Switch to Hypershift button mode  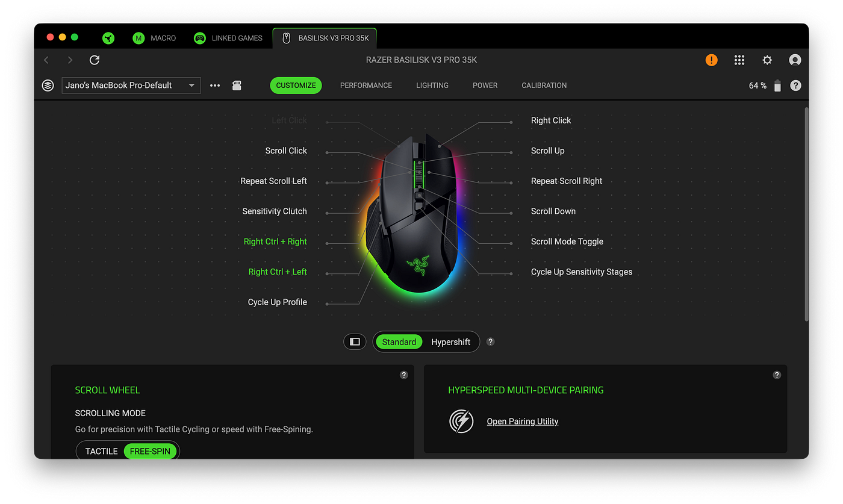450,342
